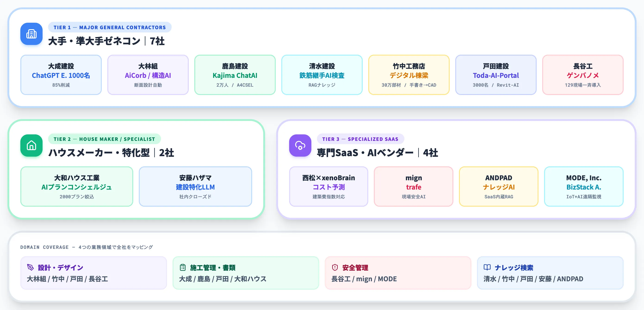Click the open book icon beside ナレッジ検索
The width and height of the screenshot is (644, 310).
tap(487, 267)
